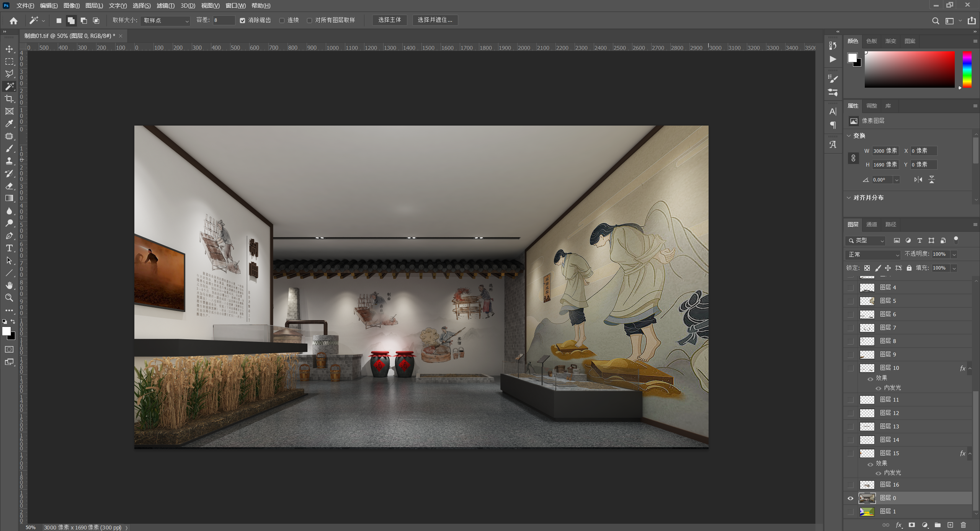Click the 选择主体 button
The image size is (980, 531).
point(389,20)
